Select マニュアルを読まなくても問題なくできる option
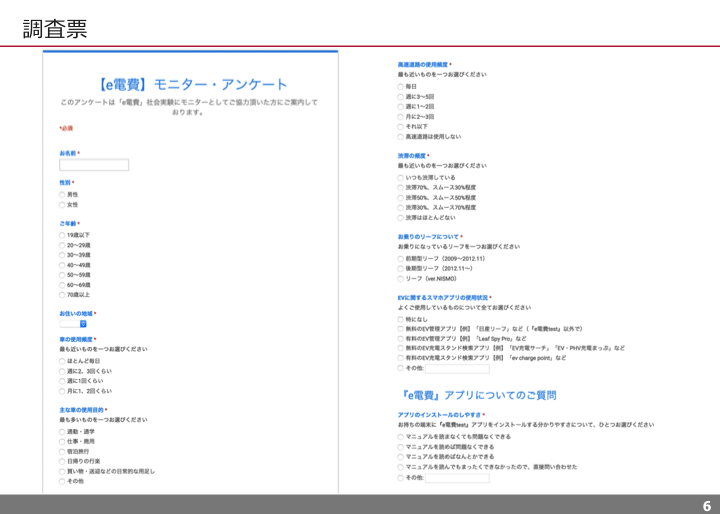Screen dimensions: 720x514 [400, 437]
